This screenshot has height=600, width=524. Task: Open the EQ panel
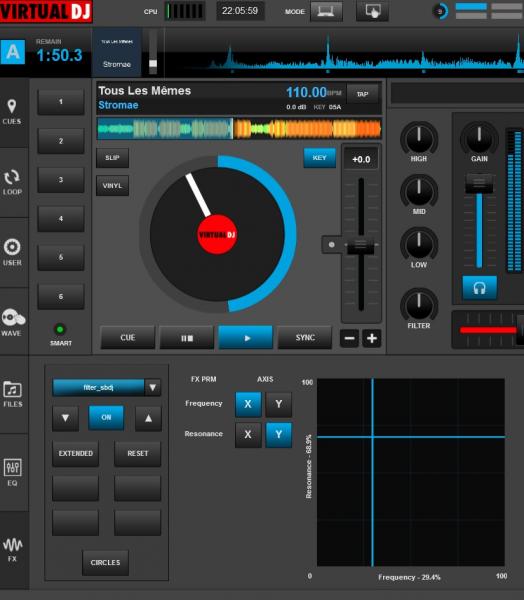coord(12,472)
